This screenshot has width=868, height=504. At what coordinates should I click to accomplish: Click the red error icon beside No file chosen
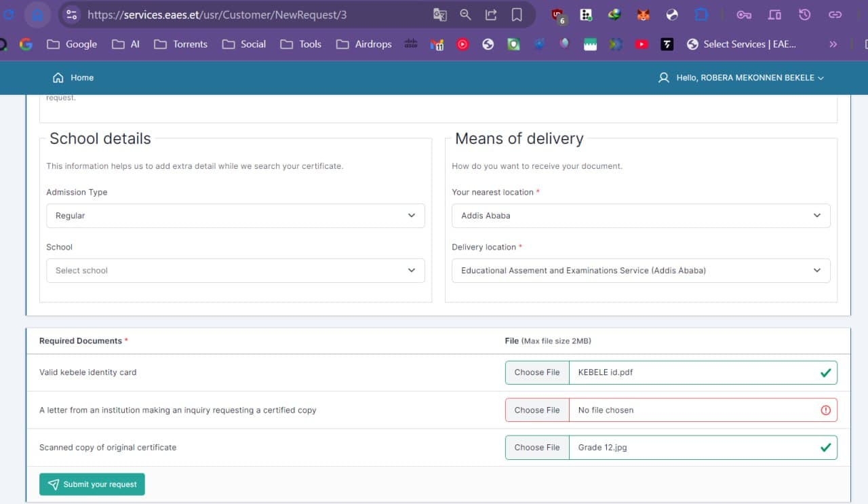825,410
